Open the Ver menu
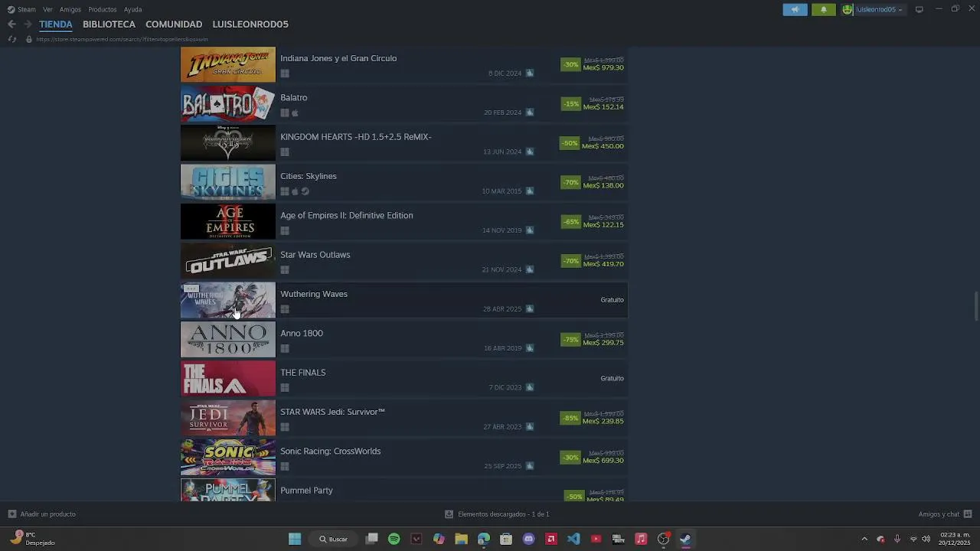The image size is (980, 551). tap(48, 9)
